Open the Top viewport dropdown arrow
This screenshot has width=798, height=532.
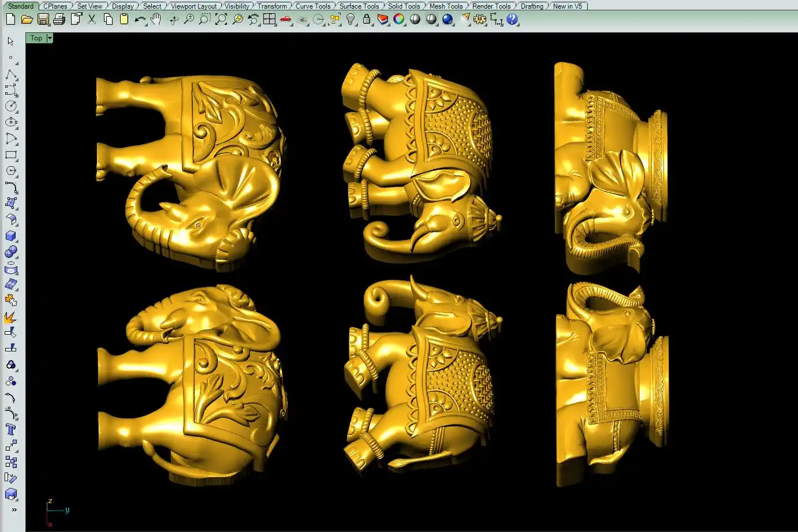[x=50, y=38]
